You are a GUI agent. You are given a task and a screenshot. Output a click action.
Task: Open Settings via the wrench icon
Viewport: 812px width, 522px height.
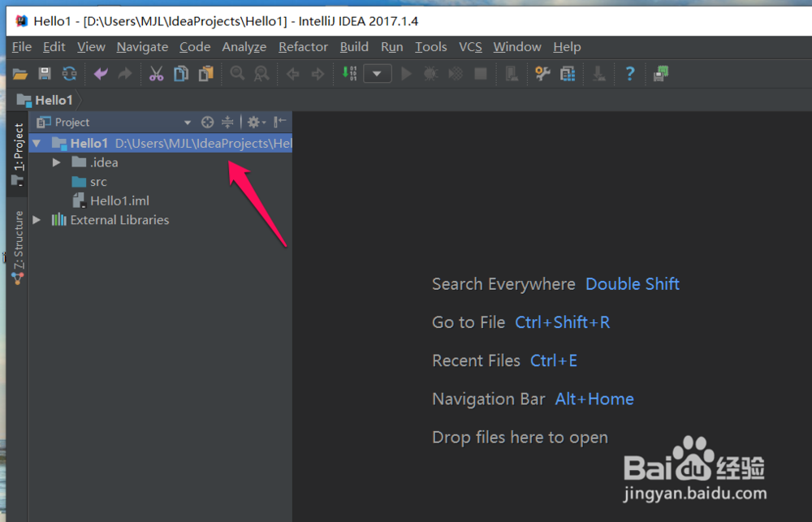(542, 74)
